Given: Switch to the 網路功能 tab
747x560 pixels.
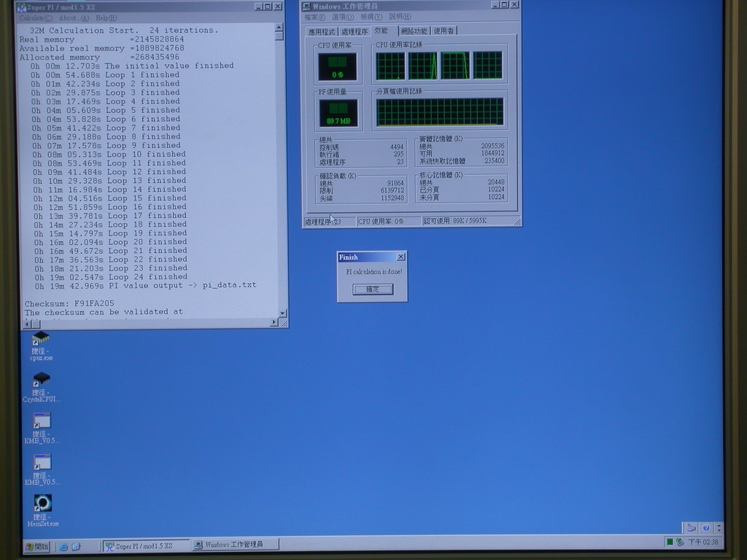Looking at the screenshot, I should click(x=414, y=31).
